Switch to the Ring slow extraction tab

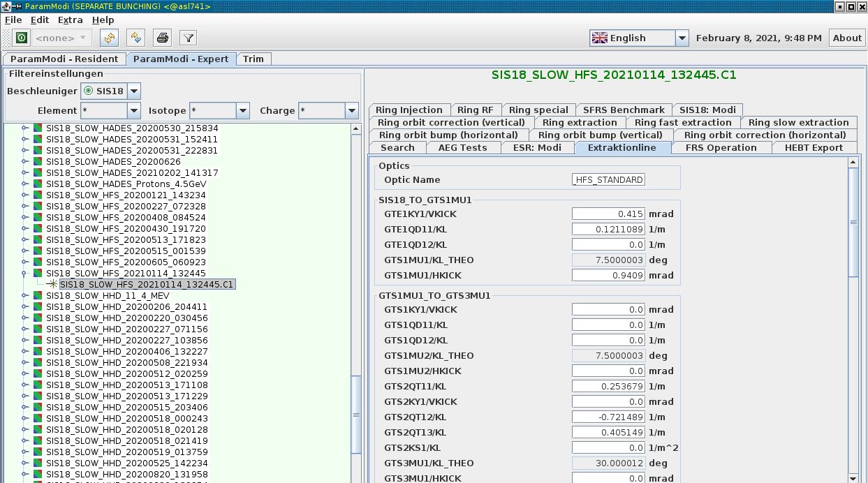[798, 123]
